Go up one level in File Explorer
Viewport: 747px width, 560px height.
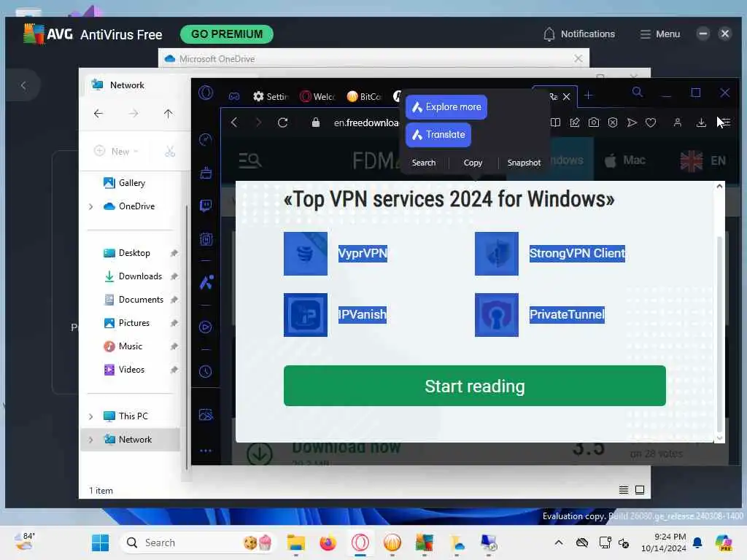tap(169, 113)
